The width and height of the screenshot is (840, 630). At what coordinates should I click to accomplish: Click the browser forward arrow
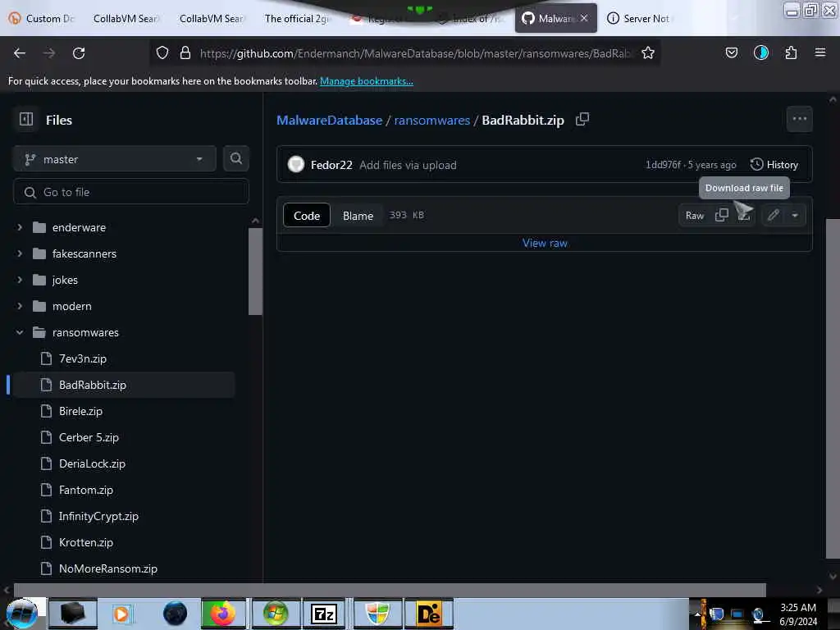coord(49,53)
